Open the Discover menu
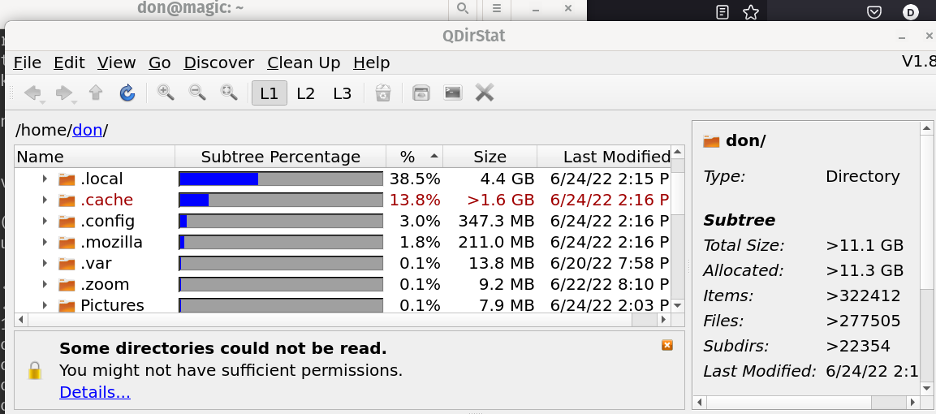Viewport: 936px width, 414px height. pos(219,62)
